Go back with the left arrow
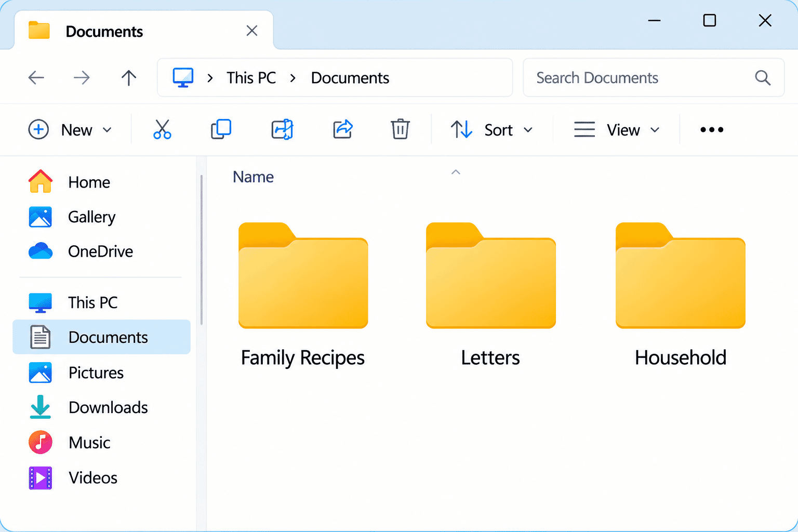The image size is (798, 532). [x=36, y=78]
